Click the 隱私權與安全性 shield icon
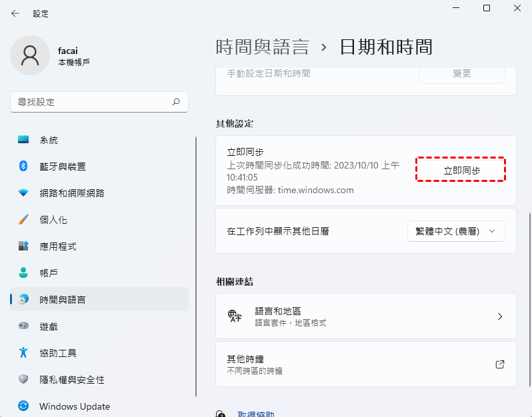 (x=24, y=380)
